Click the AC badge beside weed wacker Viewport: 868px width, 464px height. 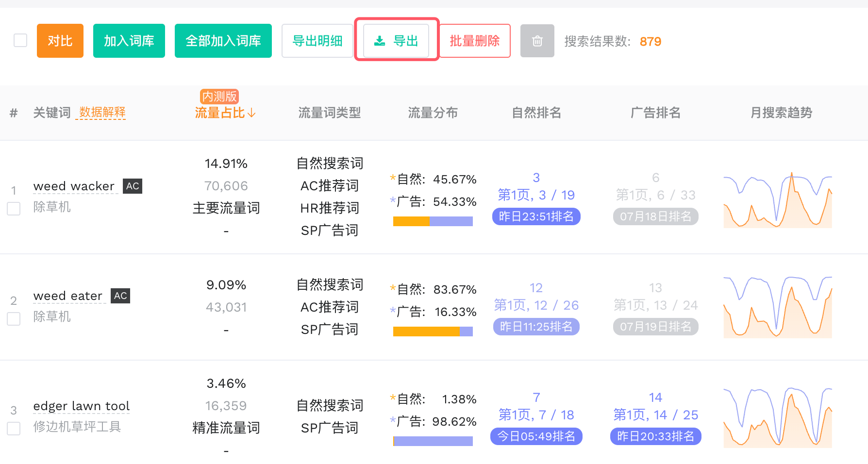point(133,186)
